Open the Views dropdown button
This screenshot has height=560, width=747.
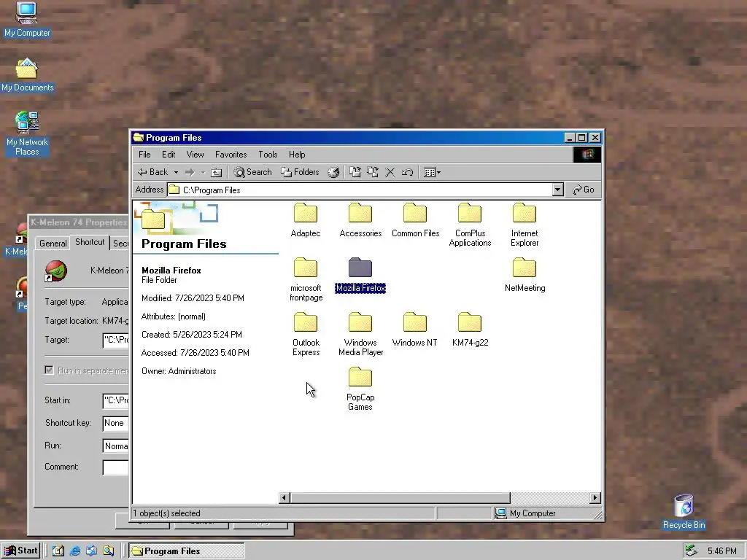tap(432, 172)
